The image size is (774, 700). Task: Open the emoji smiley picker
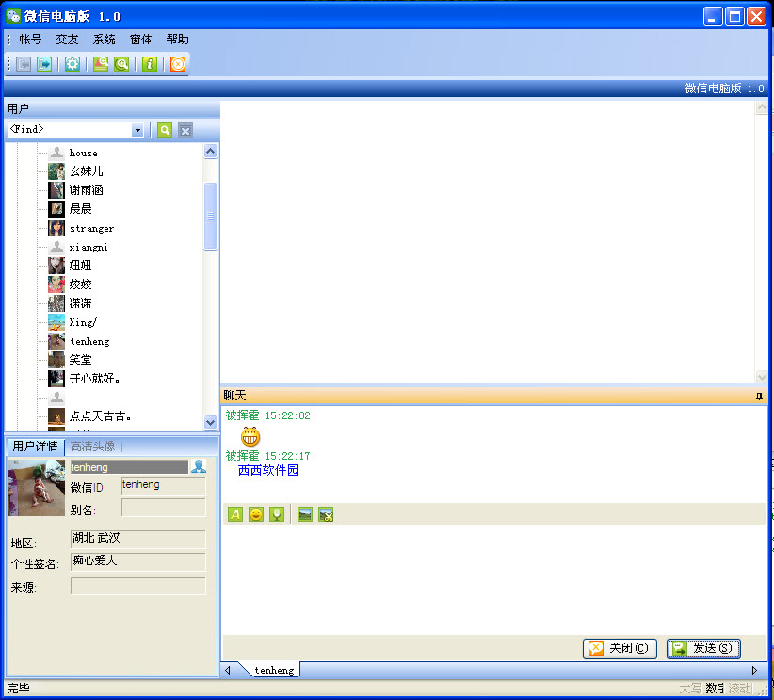point(256,514)
